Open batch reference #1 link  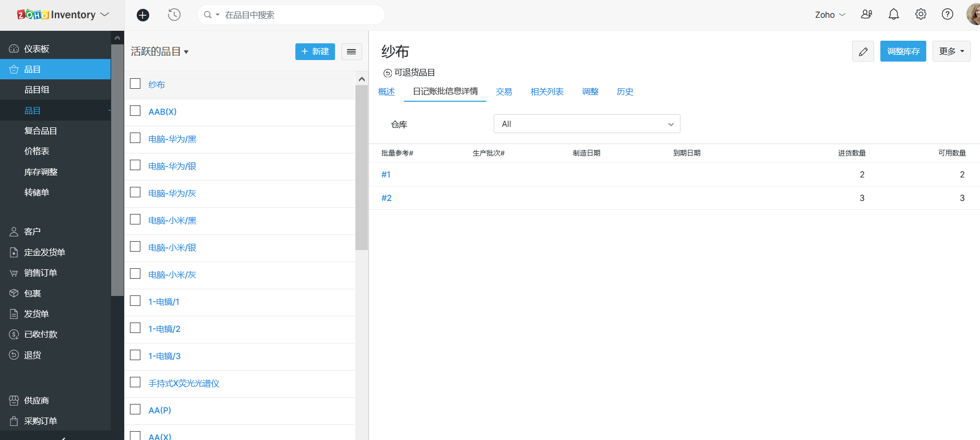click(386, 174)
